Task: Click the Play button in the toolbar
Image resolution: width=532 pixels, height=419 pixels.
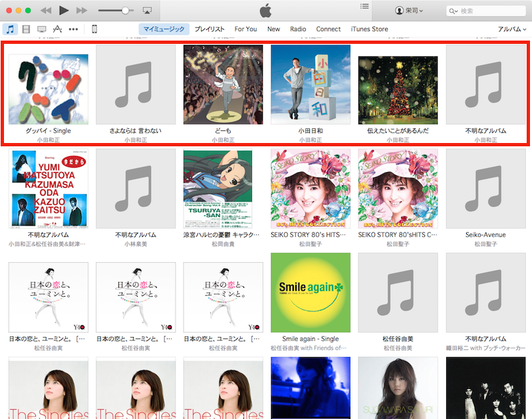Action: [x=63, y=11]
